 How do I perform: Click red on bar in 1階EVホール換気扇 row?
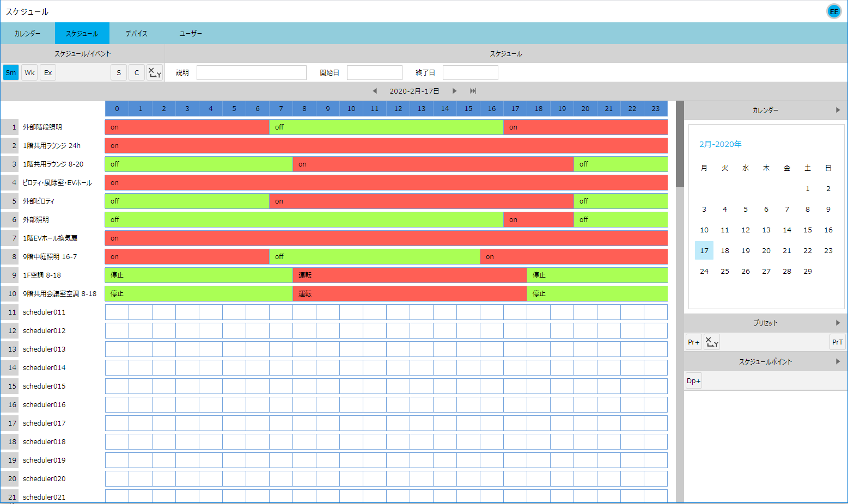point(386,238)
